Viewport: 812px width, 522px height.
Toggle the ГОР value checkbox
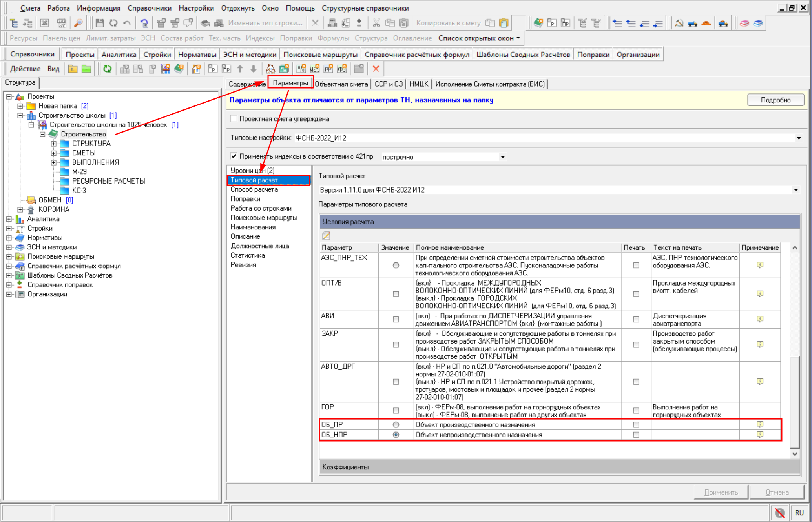396,411
